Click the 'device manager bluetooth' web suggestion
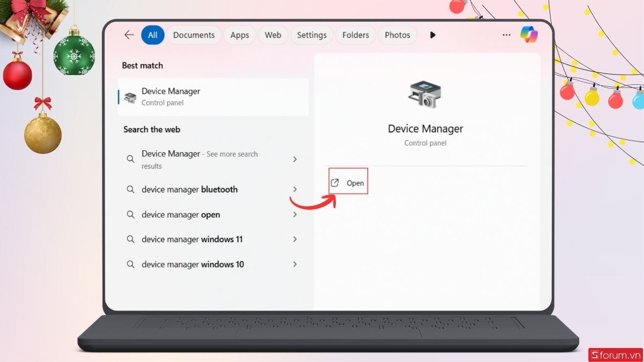Screen dimensions: 644x362 coord(189,189)
